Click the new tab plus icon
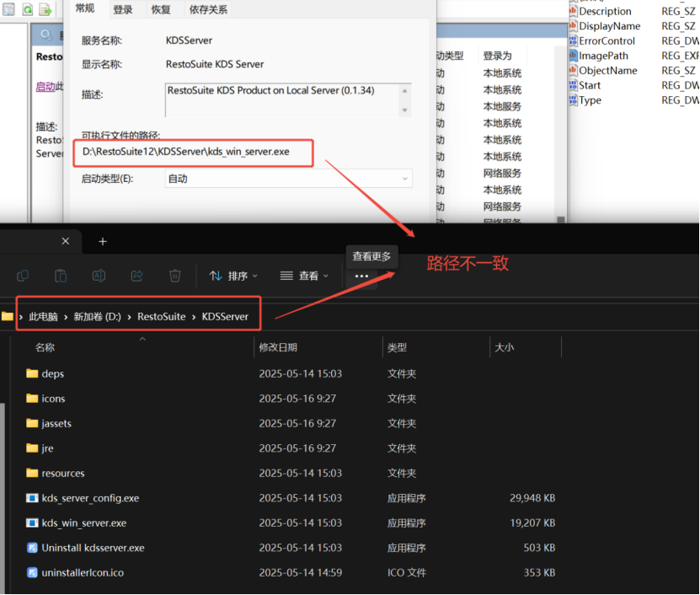The width and height of the screenshot is (700, 595). click(x=103, y=242)
